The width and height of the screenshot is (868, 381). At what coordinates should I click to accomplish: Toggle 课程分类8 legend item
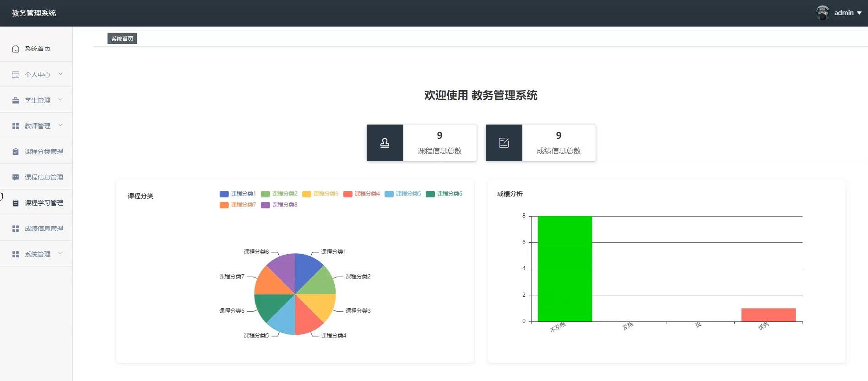click(x=279, y=205)
